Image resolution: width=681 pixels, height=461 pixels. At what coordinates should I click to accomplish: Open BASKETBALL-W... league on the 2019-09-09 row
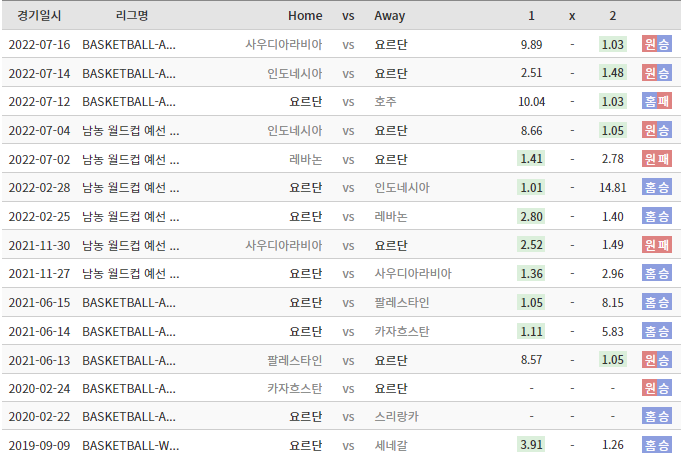(129, 445)
